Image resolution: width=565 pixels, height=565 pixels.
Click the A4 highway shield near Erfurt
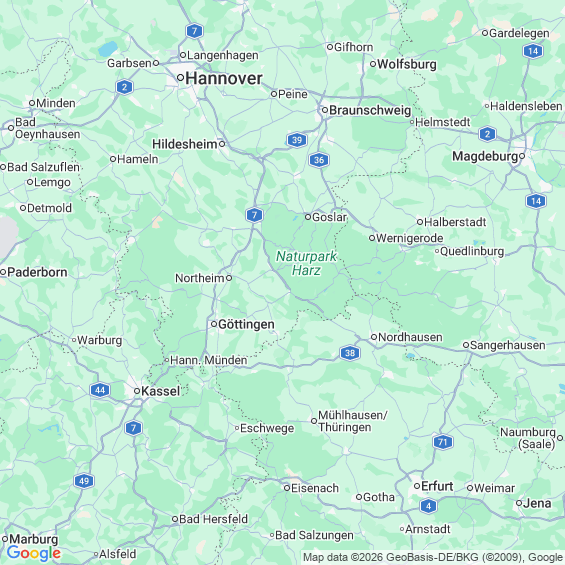(x=428, y=506)
